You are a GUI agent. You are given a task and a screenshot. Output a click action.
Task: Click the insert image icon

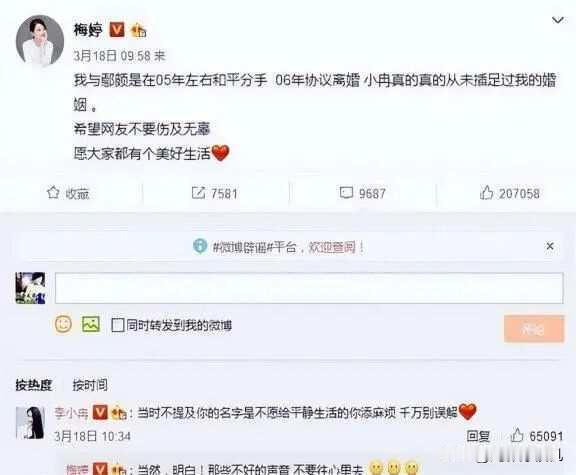coord(91,324)
